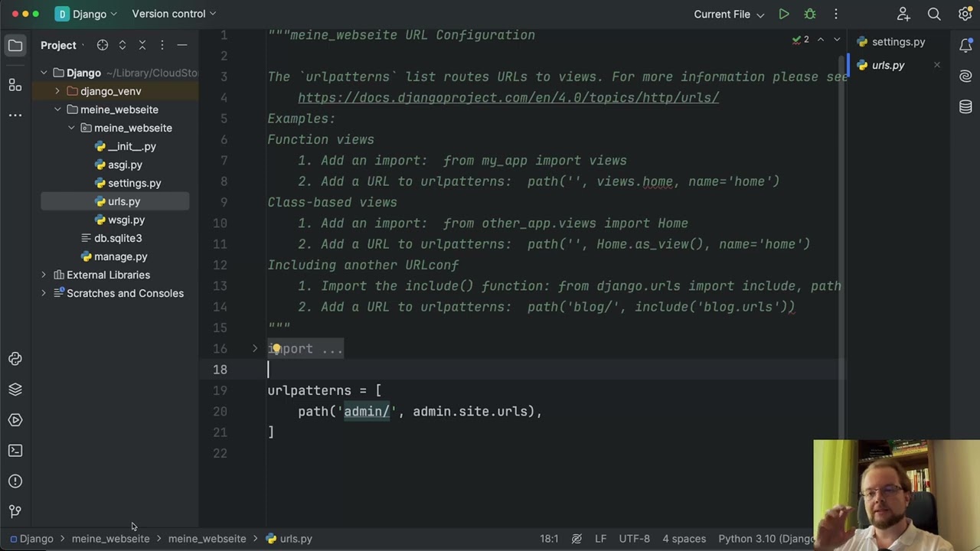This screenshot has height=551, width=980.
Task: Change the UTF-8 file encoding
Action: tap(635, 539)
